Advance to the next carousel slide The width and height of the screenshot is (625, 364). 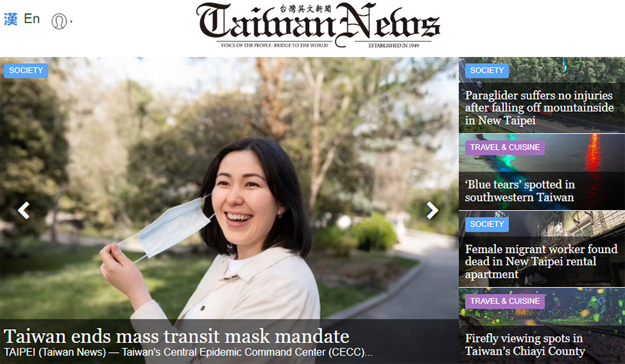pyautogui.click(x=432, y=210)
